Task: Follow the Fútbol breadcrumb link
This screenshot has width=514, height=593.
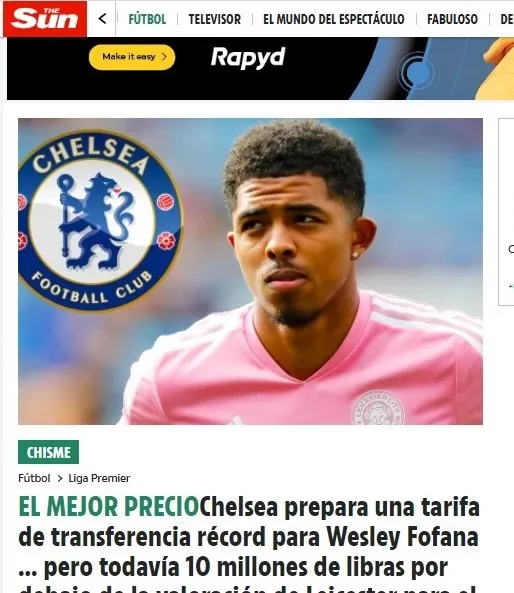Action: pyautogui.click(x=34, y=478)
